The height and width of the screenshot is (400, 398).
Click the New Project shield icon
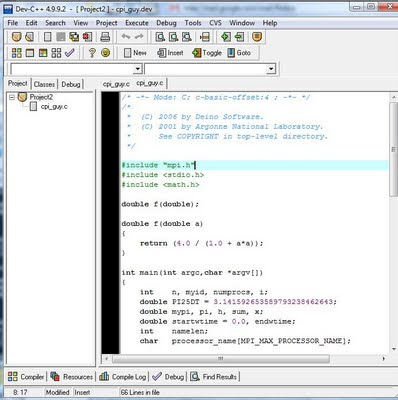[16, 37]
